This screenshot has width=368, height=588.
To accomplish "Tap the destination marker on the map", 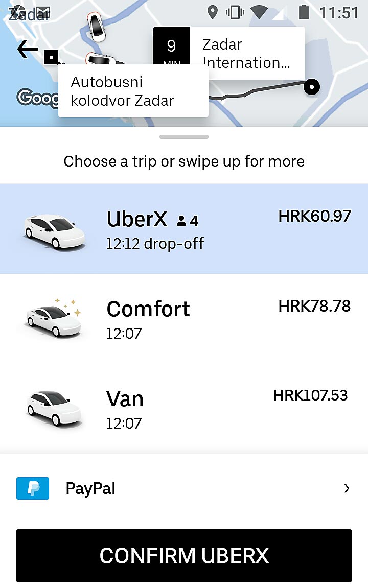I will (x=311, y=87).
